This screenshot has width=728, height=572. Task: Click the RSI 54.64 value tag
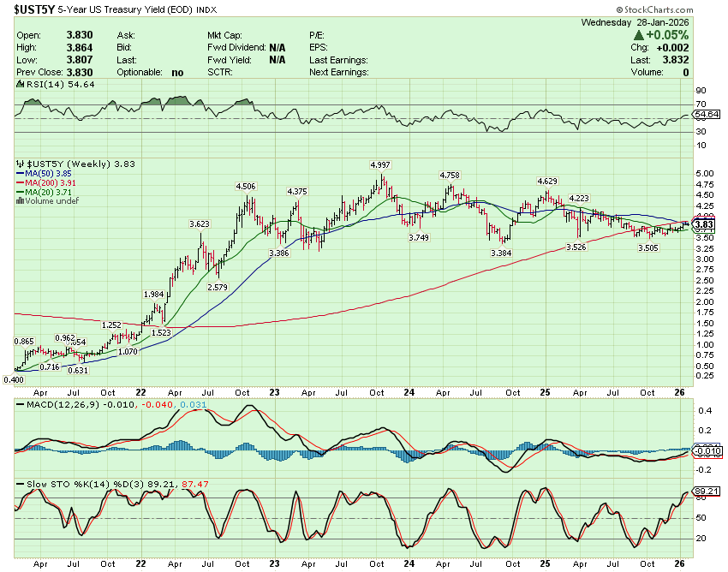point(706,115)
